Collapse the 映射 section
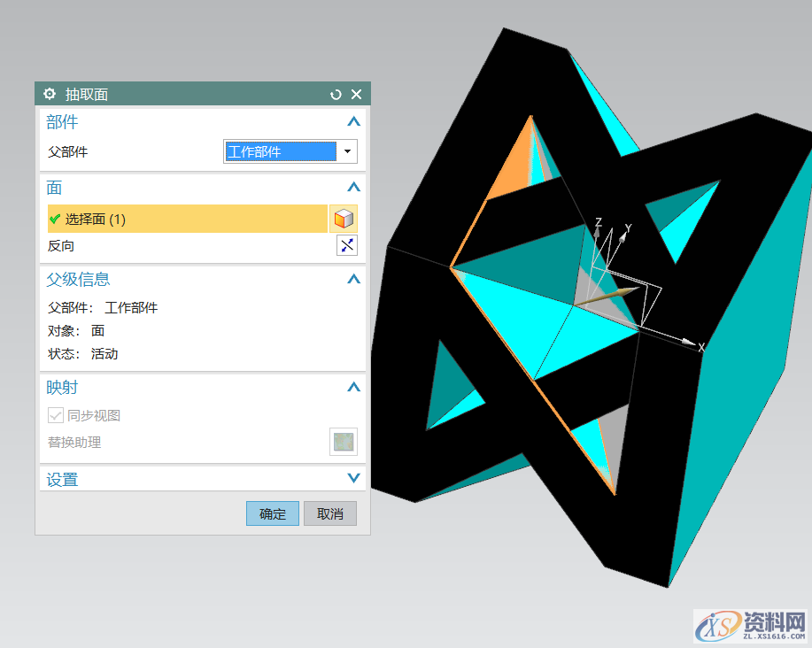Screen dimensions: 812x648 click(353, 388)
